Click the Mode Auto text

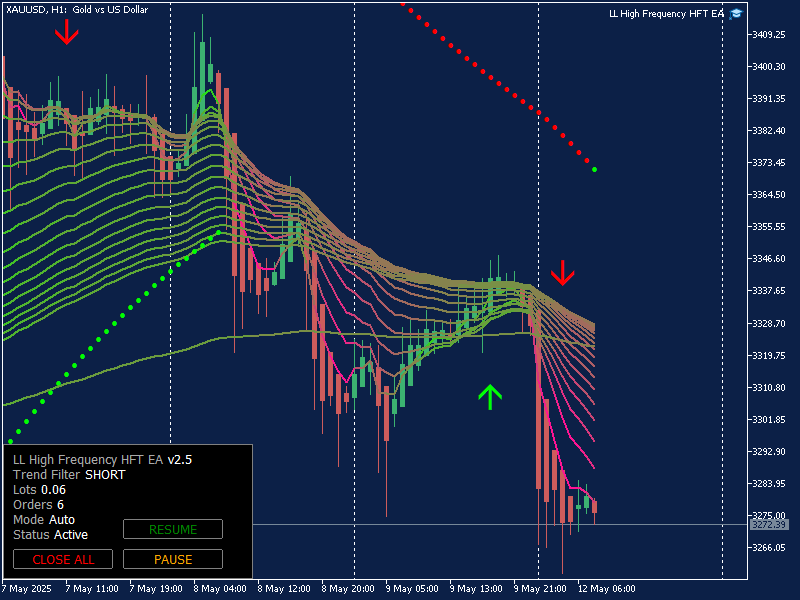coord(44,519)
